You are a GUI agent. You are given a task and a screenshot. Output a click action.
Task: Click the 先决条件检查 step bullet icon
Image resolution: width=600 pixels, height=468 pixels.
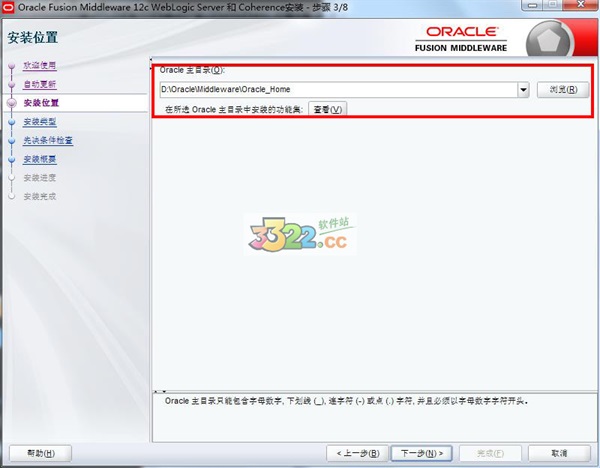(x=11, y=141)
